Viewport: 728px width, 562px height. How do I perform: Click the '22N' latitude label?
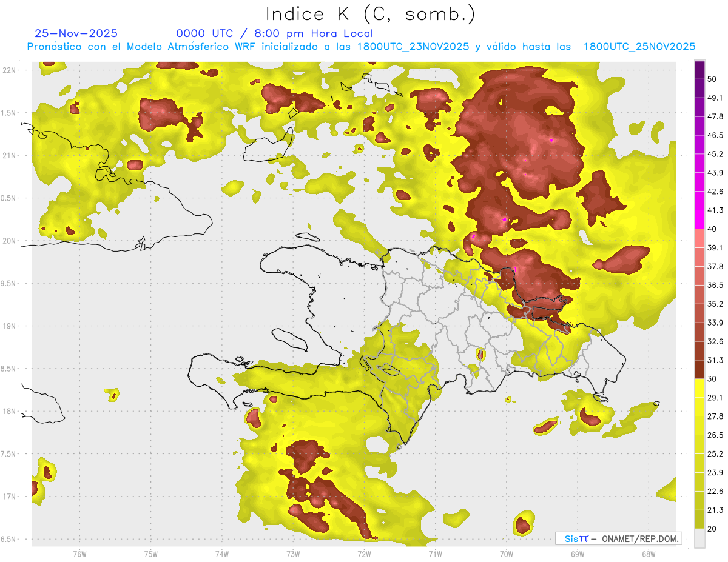(10, 70)
